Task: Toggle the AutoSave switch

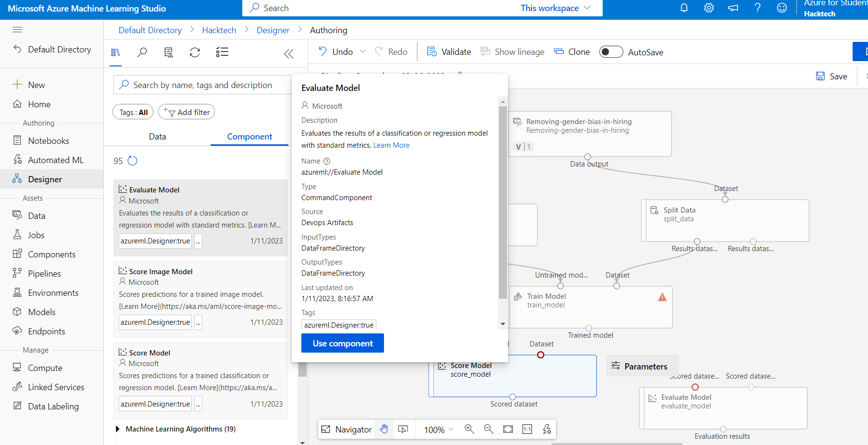Action: (611, 52)
